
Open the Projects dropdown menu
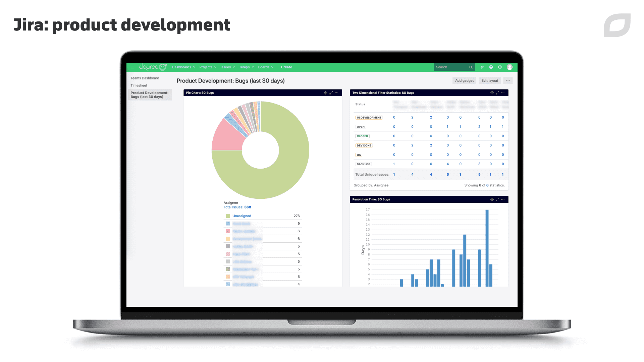[x=208, y=67]
